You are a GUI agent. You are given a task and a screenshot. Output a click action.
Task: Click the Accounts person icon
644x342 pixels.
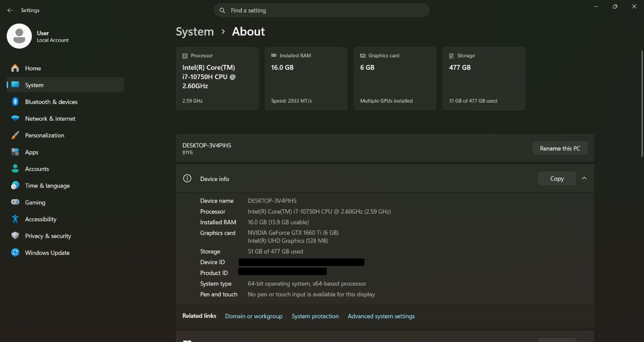click(15, 168)
